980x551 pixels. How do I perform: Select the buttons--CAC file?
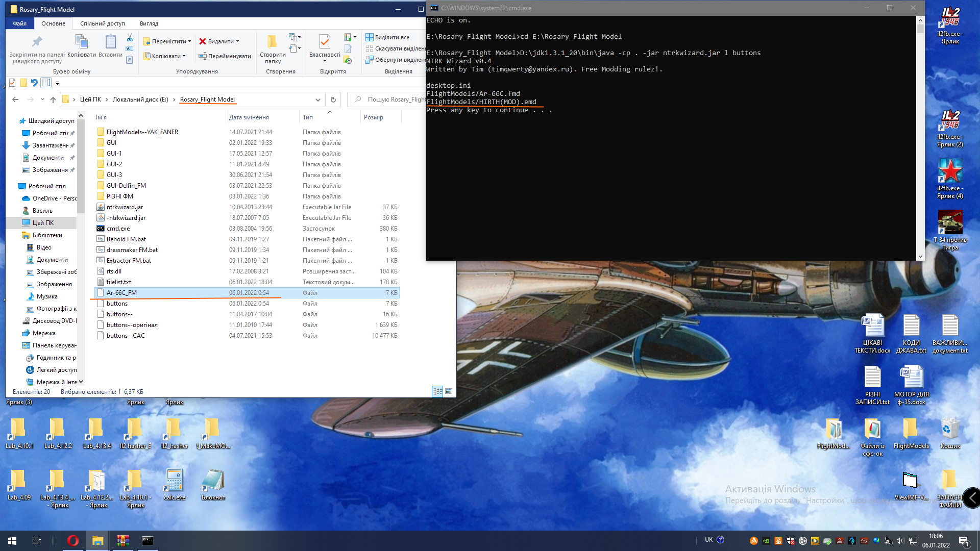coord(126,336)
